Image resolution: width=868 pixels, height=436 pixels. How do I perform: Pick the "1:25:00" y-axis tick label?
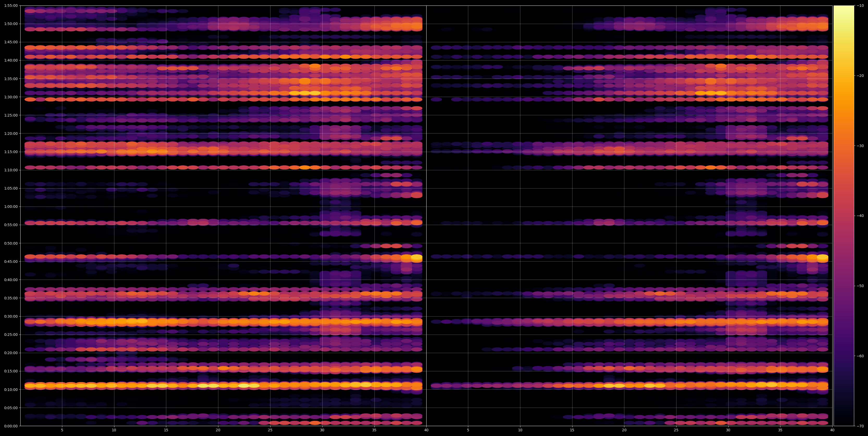(11, 115)
